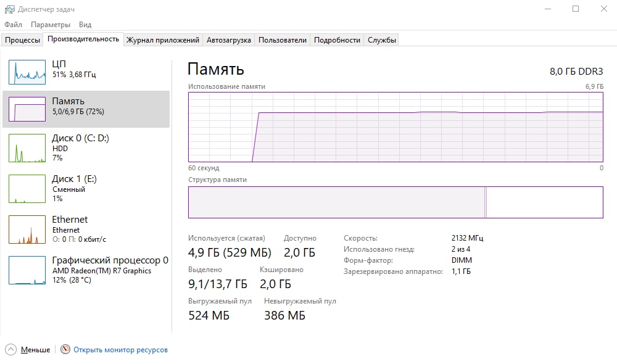617x364 pixels.
Task: Go to the Пользователи tab
Action: point(282,40)
